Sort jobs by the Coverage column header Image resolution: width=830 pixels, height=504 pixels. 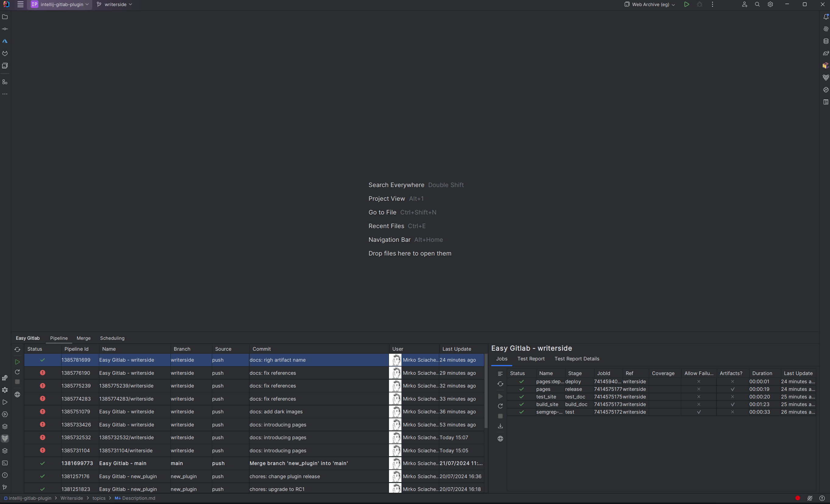tap(665, 374)
